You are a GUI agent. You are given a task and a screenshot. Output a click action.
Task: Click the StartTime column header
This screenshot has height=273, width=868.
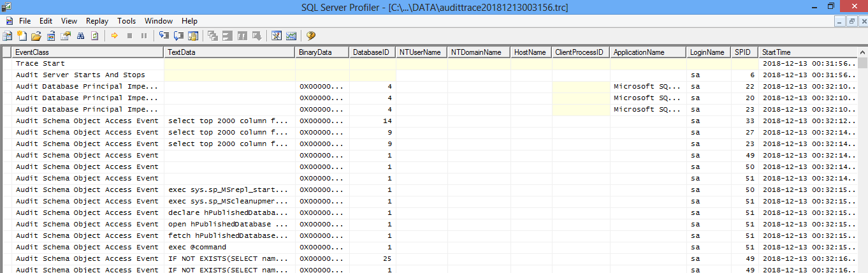point(808,52)
